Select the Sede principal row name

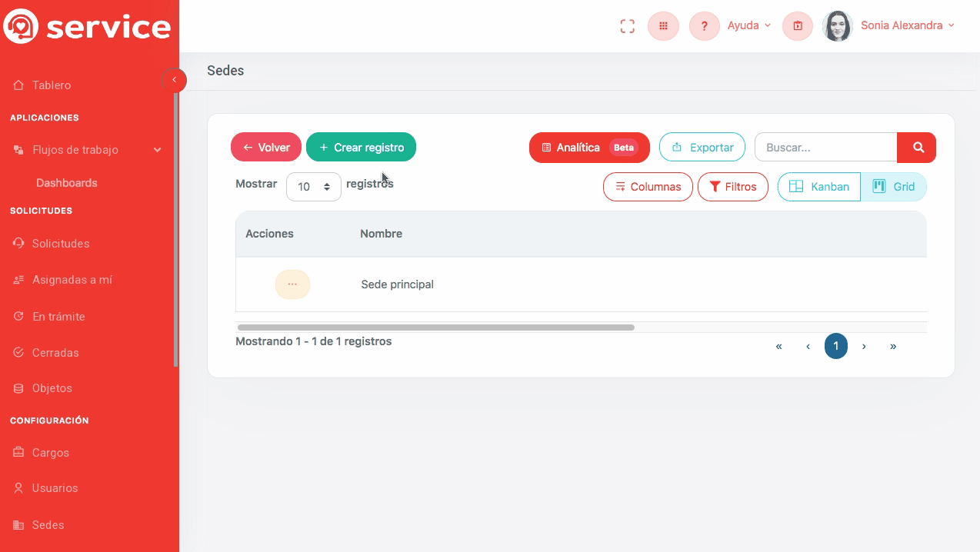pos(398,284)
